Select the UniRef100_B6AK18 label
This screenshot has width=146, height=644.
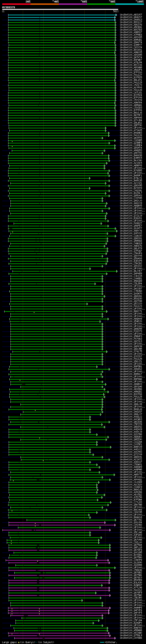[131, 517]
